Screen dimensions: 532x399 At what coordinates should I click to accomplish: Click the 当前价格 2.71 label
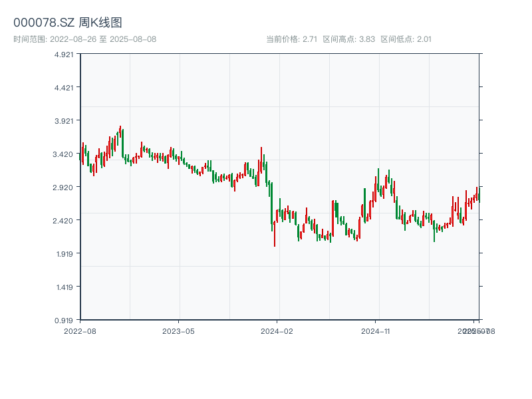tap(291, 39)
